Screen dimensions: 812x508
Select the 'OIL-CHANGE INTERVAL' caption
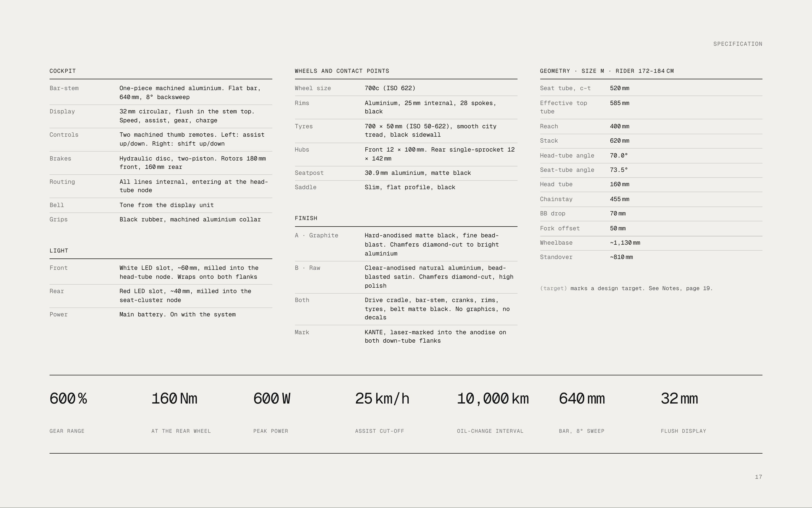click(x=490, y=431)
